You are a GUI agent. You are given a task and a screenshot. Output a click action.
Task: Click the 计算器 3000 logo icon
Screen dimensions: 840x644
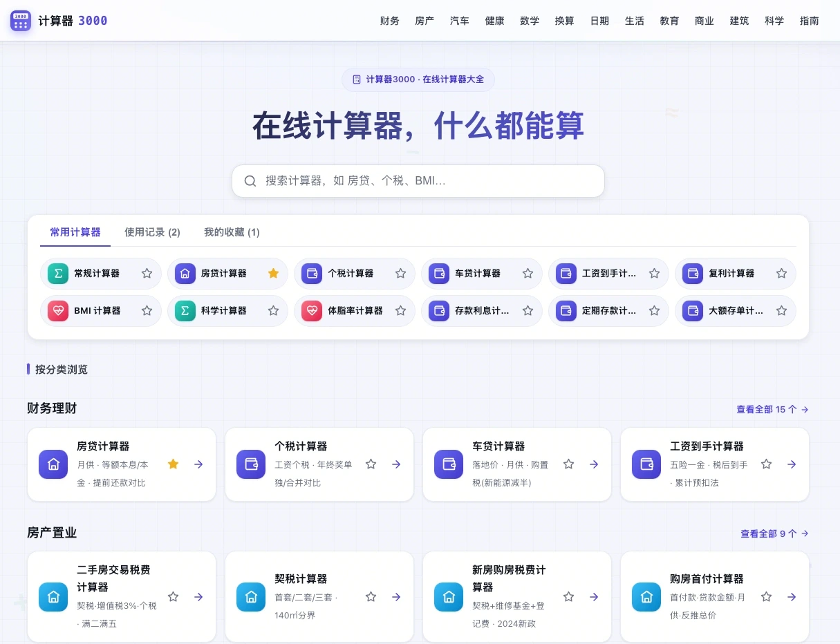[x=21, y=21]
